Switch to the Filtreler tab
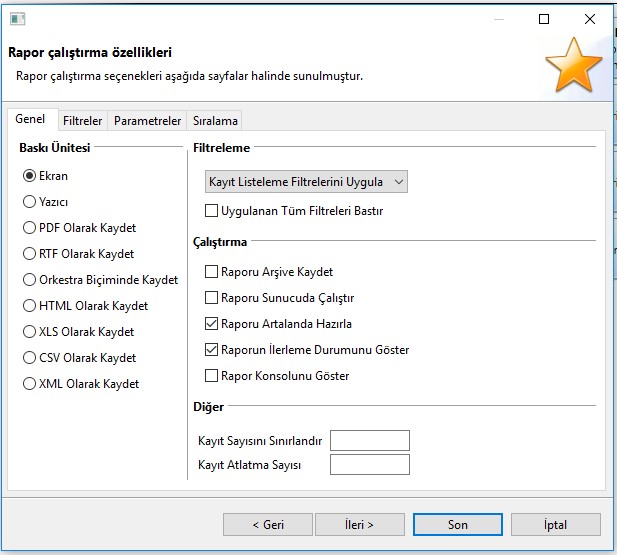 pos(82,121)
